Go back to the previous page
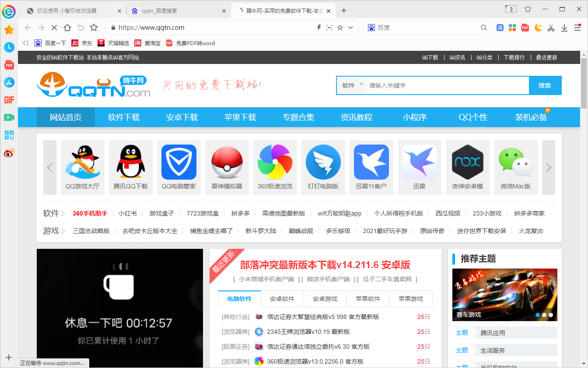The height and width of the screenshot is (368, 588). (28, 28)
